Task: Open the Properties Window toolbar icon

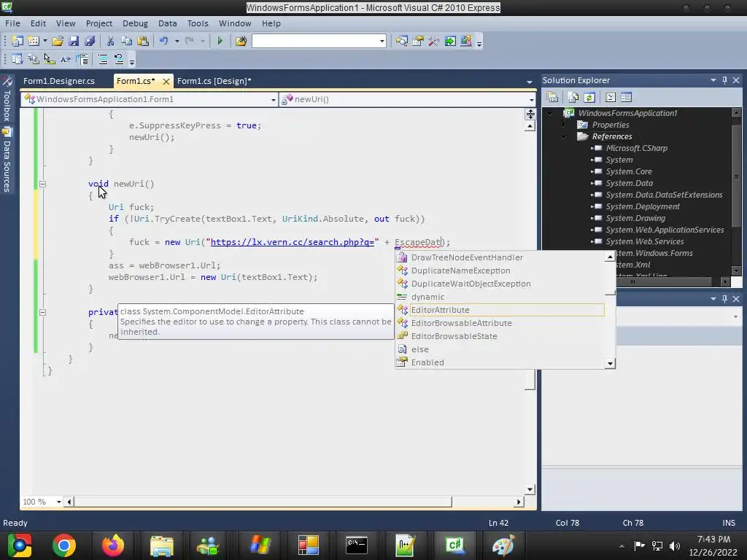Action: pos(418,41)
